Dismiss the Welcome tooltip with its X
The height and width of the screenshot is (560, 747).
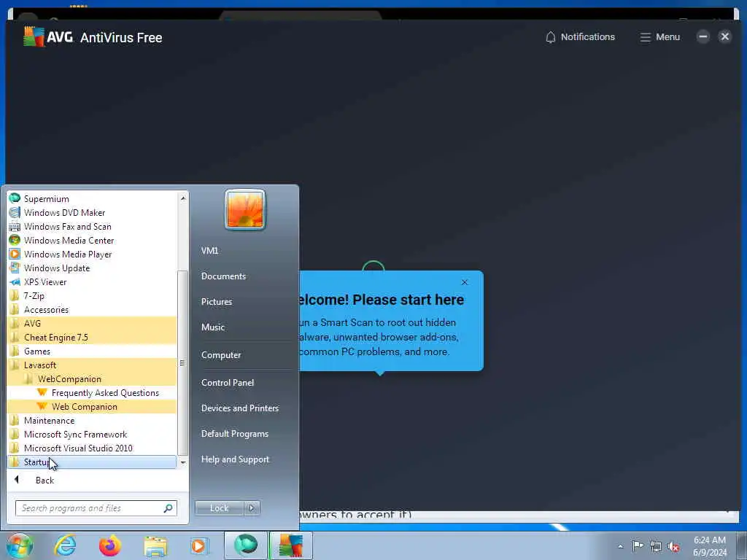coord(465,282)
